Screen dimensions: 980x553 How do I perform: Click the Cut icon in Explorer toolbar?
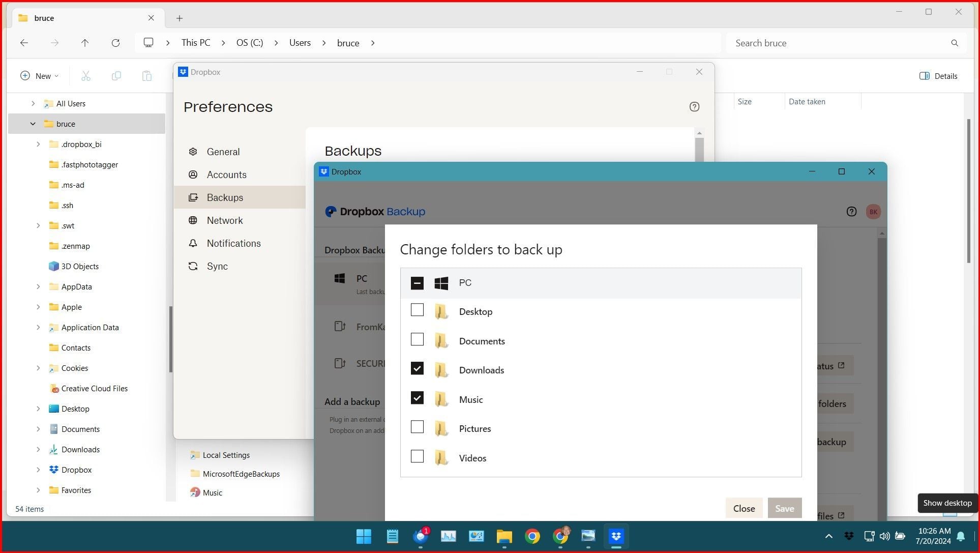coord(85,76)
